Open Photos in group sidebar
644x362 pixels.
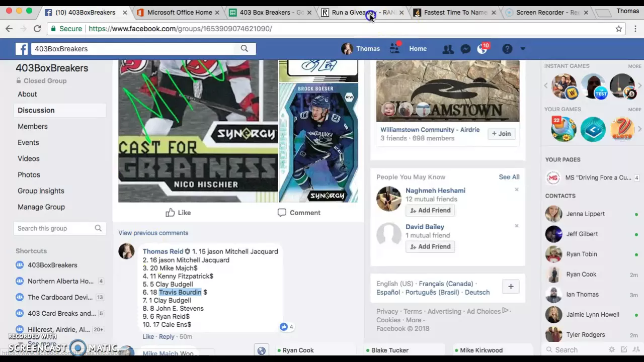coord(29,174)
